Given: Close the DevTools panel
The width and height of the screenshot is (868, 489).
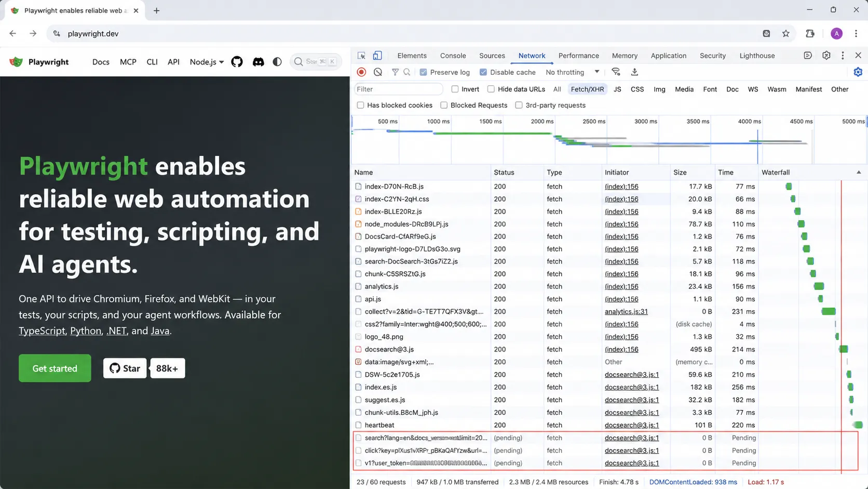Looking at the screenshot, I should [858, 56].
